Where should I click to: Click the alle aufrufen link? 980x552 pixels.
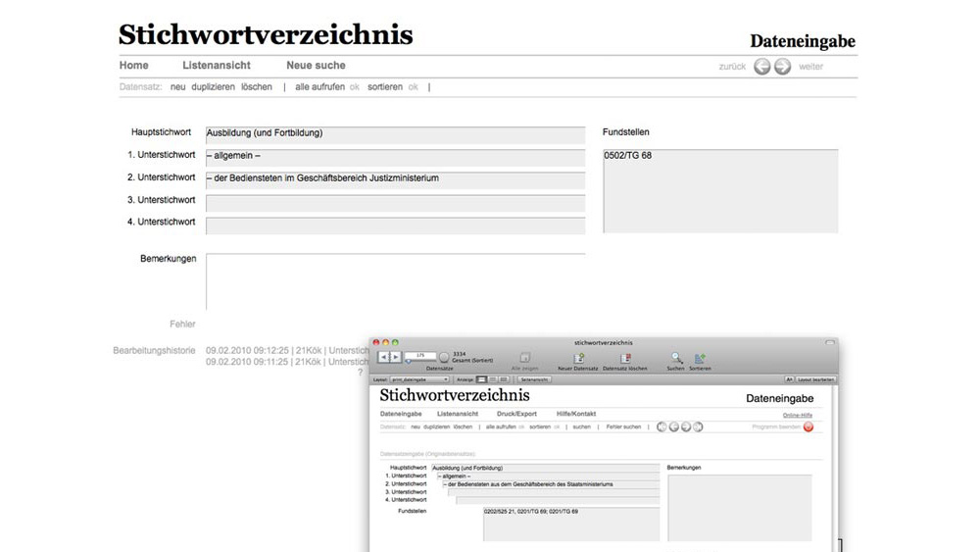[x=320, y=87]
